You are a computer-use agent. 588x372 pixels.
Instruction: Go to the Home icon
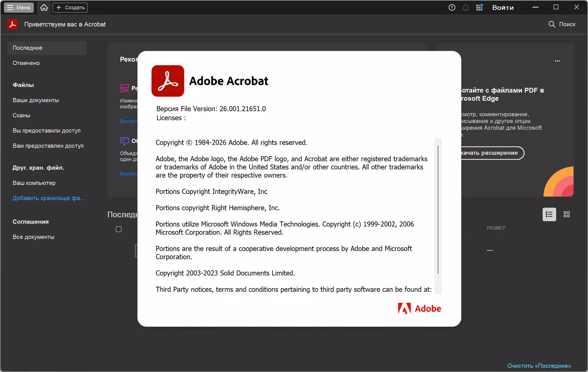tap(44, 7)
